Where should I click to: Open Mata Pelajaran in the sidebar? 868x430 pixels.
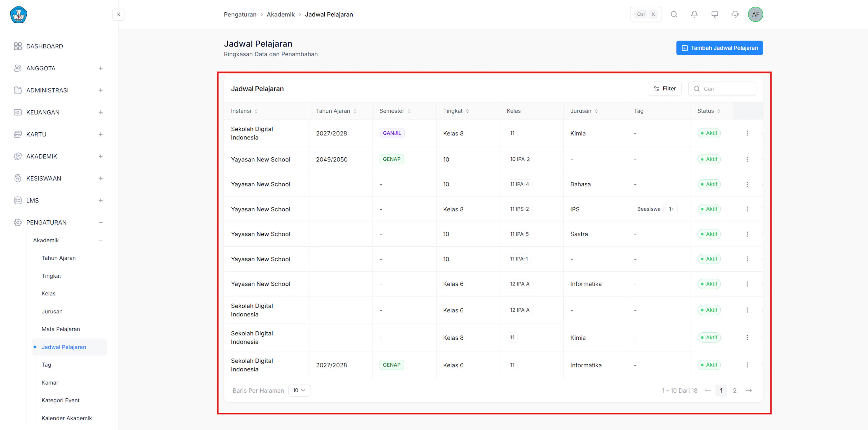pos(61,329)
